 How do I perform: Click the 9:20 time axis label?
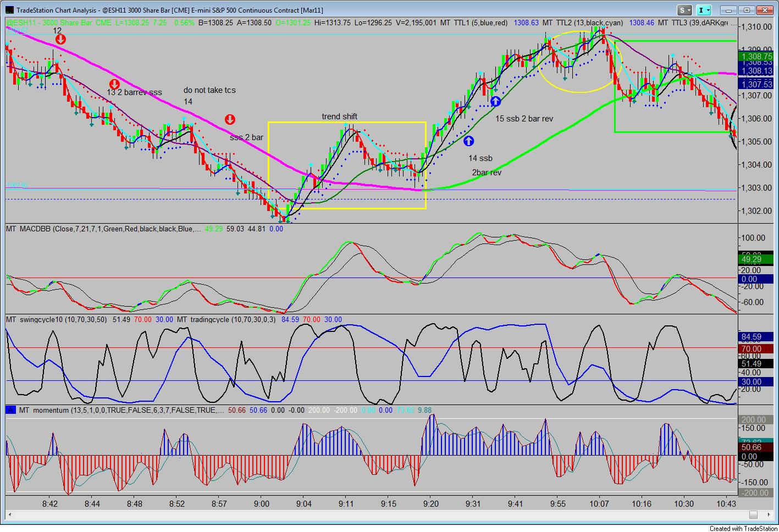click(x=431, y=503)
